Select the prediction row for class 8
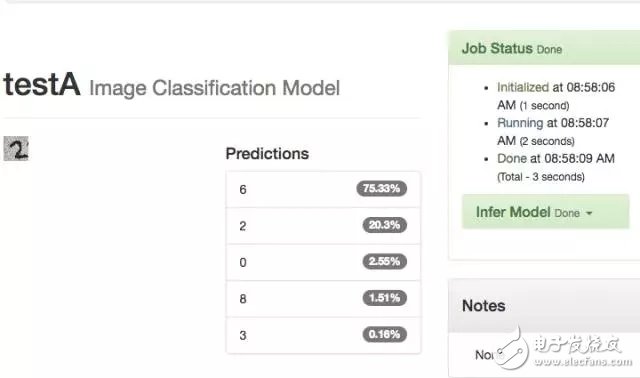Viewport: 640px width, 378px height. [323, 298]
